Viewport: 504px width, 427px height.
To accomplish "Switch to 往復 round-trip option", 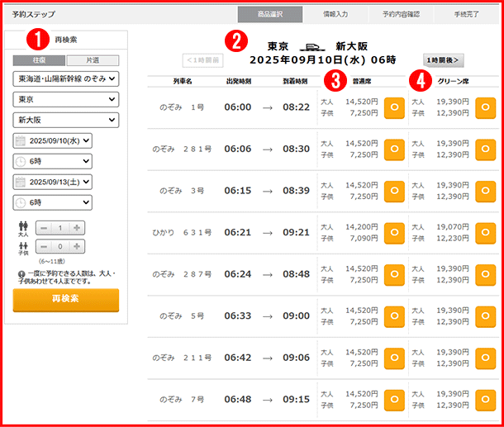I will click(x=39, y=60).
